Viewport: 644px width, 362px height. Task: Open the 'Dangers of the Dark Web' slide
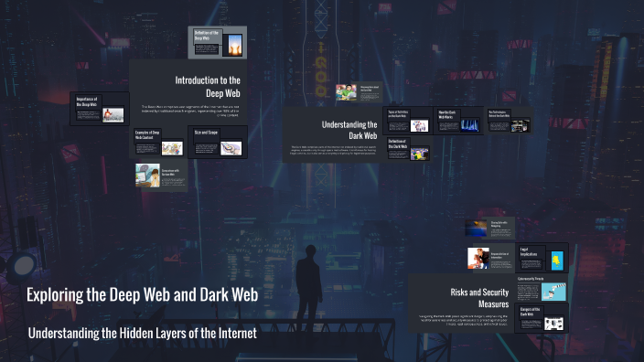pyautogui.click(x=542, y=318)
